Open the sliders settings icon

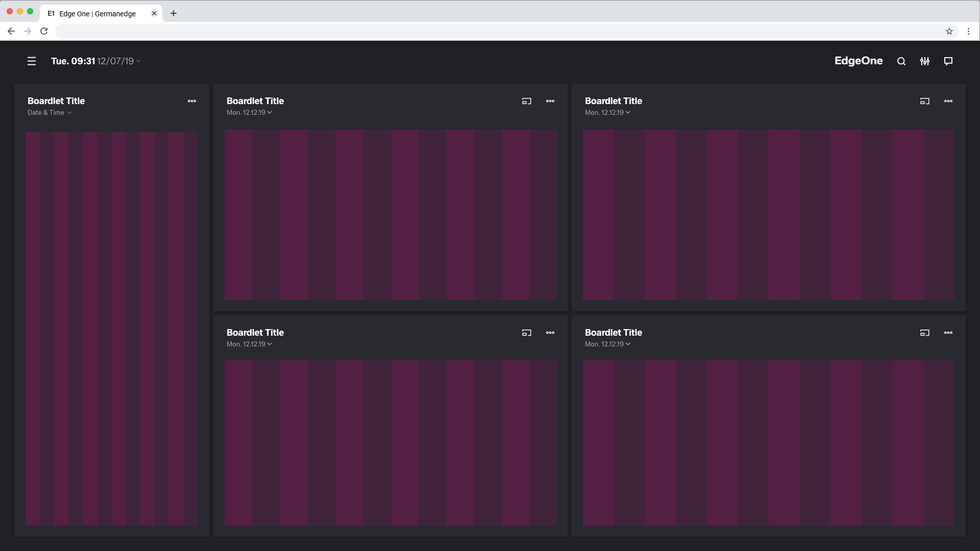point(925,61)
